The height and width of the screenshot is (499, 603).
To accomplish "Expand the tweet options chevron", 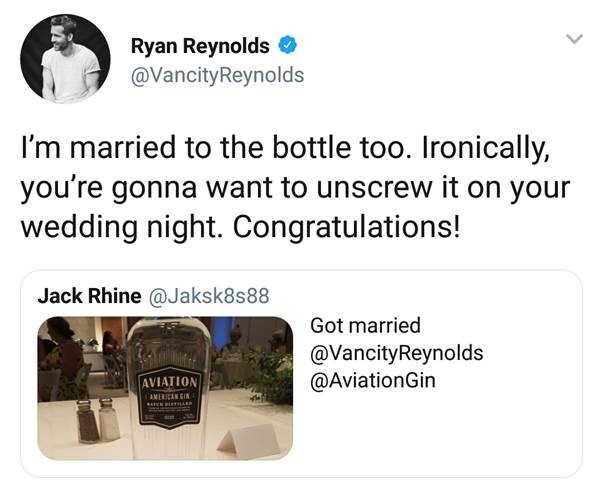I will (x=575, y=39).
